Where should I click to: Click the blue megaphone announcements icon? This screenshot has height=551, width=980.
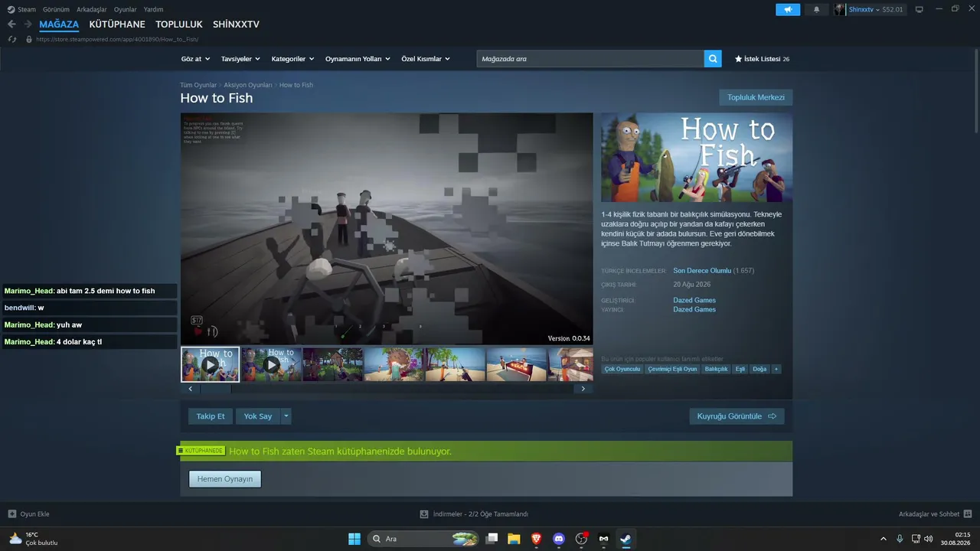click(x=788, y=9)
